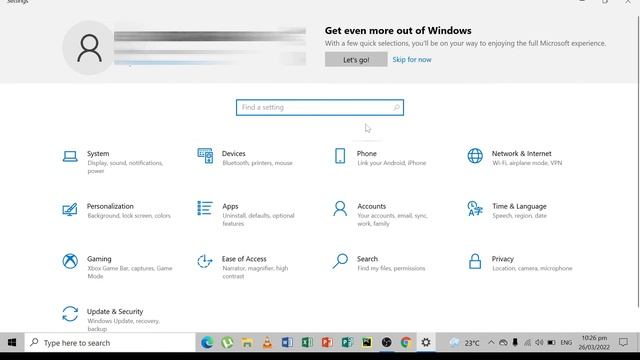Click the OneDrive cloud tray icon
Image resolution: width=640 pixels, height=360 pixels.
[x=503, y=342]
